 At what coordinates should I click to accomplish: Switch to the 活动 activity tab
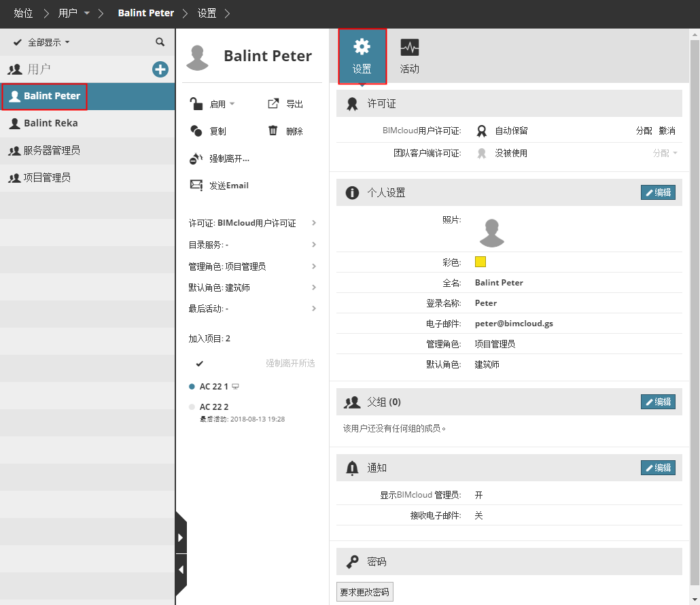409,56
